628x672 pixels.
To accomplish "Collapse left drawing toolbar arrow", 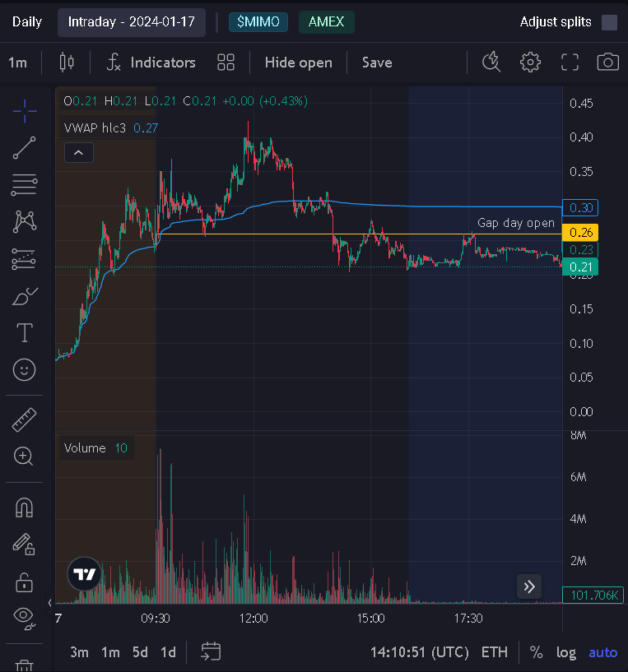I will pos(49,603).
